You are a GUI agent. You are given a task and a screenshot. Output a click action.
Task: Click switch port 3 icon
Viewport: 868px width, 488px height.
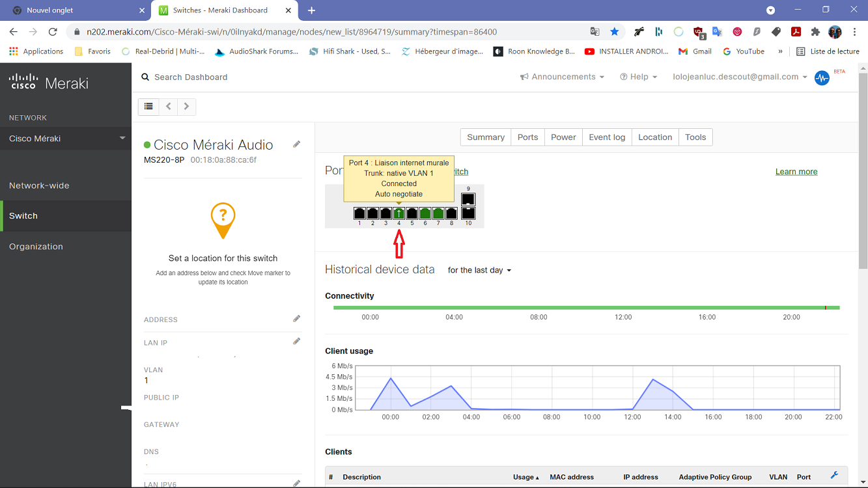385,213
